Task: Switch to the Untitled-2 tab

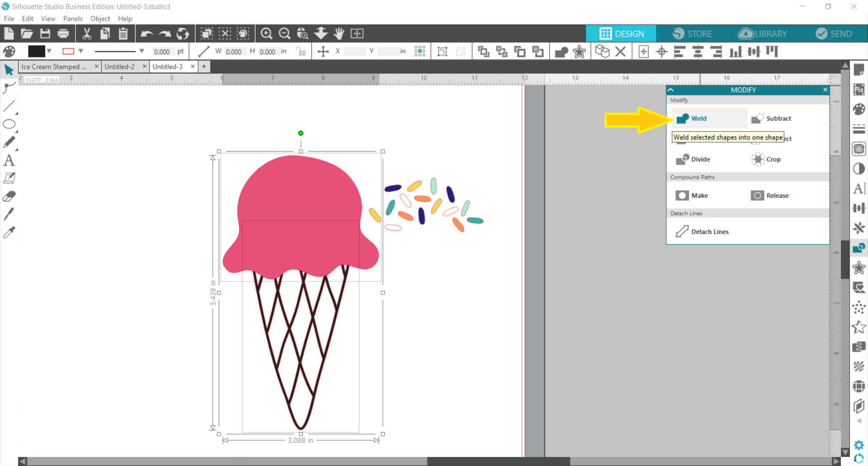Action: 120,67
